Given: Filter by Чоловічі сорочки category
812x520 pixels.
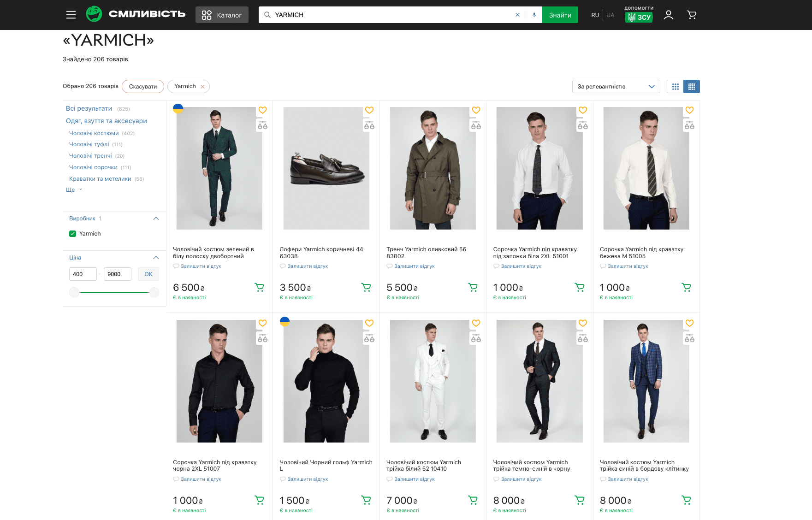Looking at the screenshot, I should coord(93,167).
